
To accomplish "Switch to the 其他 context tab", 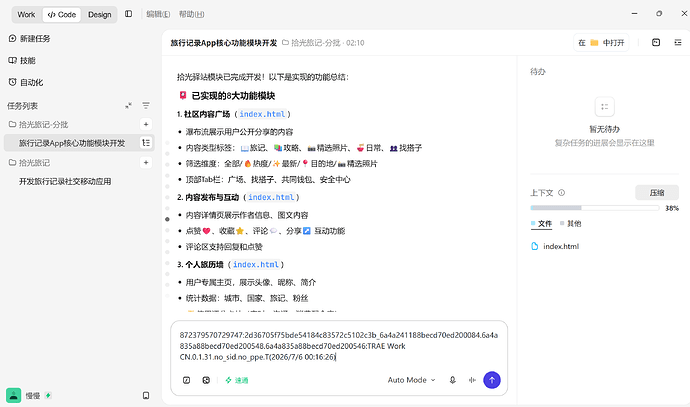I will point(571,224).
